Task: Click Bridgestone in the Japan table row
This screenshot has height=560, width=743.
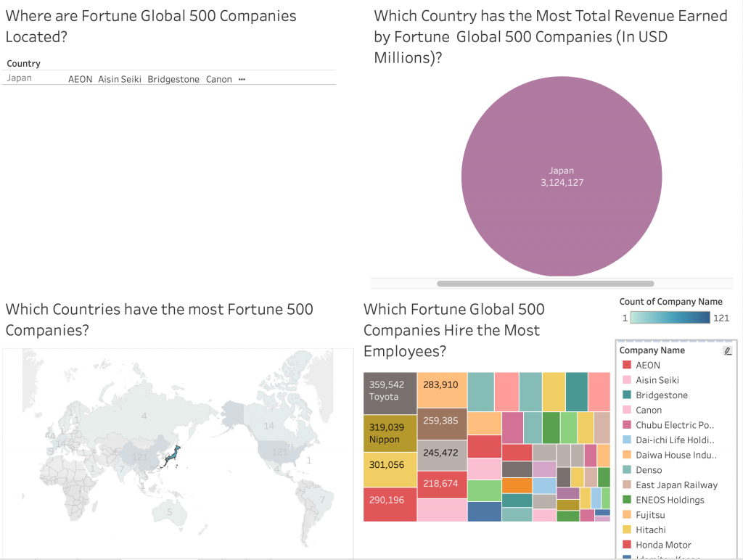Action: point(173,79)
